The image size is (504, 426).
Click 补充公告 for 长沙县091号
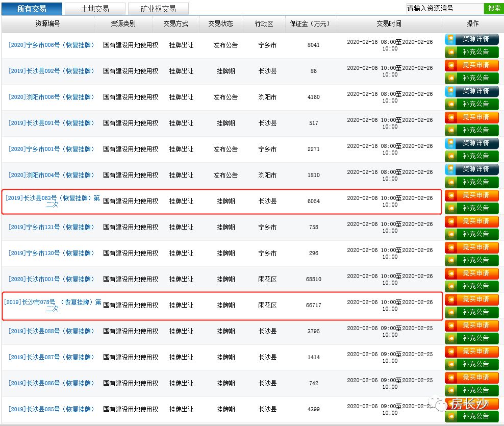(472, 130)
